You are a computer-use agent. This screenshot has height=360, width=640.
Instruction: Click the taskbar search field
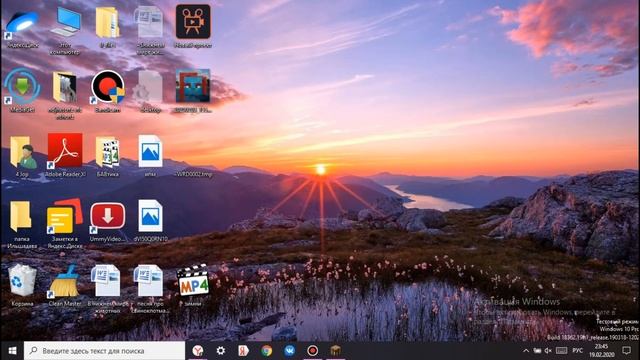(x=104, y=351)
